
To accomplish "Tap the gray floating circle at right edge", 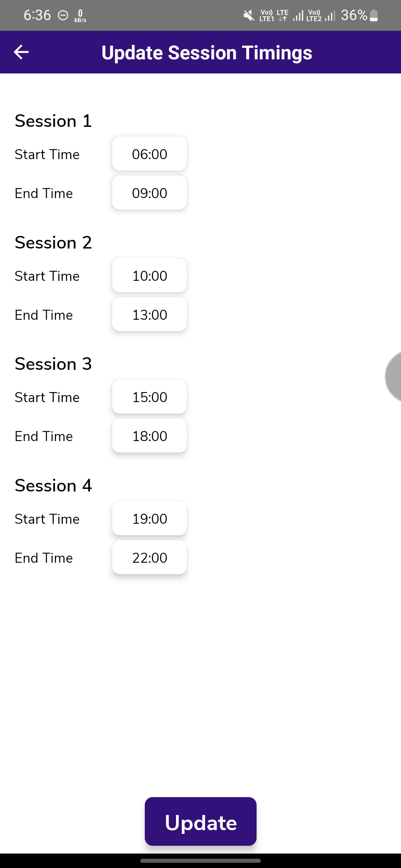I will click(394, 377).
